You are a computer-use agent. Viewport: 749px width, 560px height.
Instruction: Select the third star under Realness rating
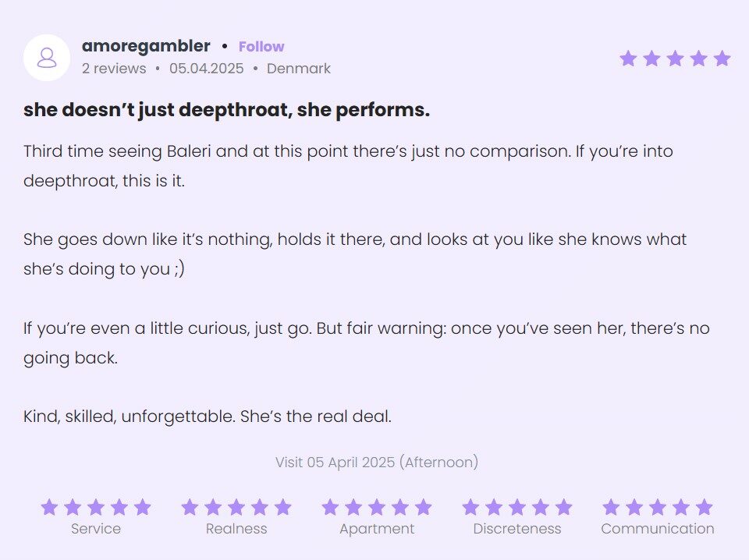coord(236,508)
